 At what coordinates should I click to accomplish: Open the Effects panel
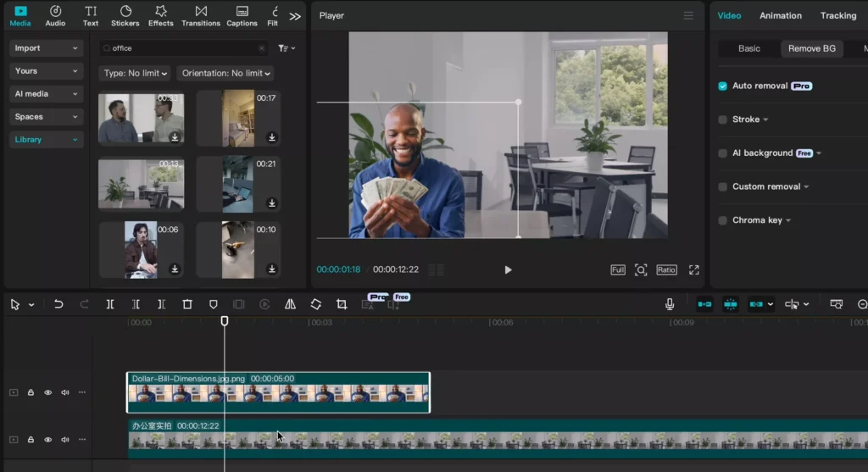click(x=160, y=15)
